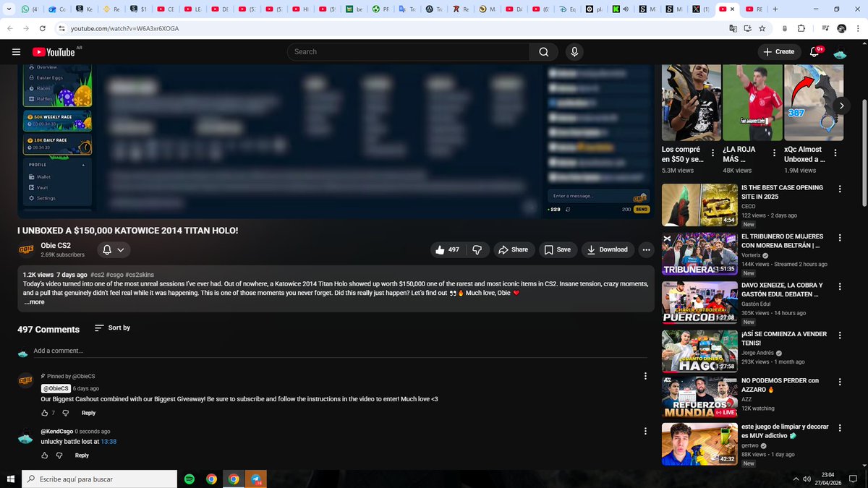Open options for the pinned ObieCS comment
Image resolution: width=868 pixels, height=488 pixels.
(x=645, y=376)
